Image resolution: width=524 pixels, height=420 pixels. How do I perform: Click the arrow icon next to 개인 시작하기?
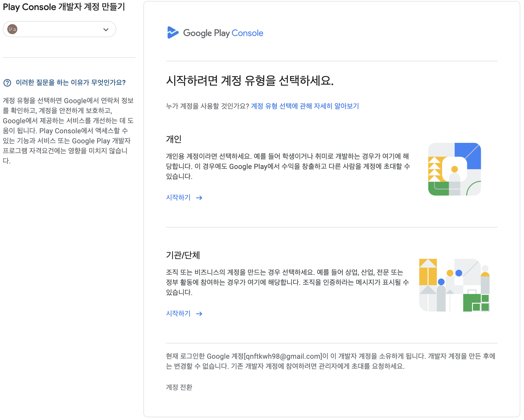[x=199, y=198]
